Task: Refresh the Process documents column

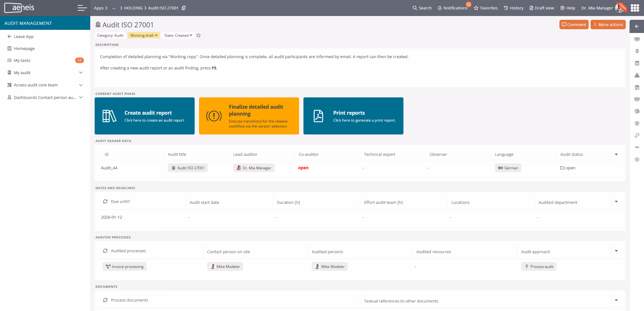Action: click(x=105, y=300)
